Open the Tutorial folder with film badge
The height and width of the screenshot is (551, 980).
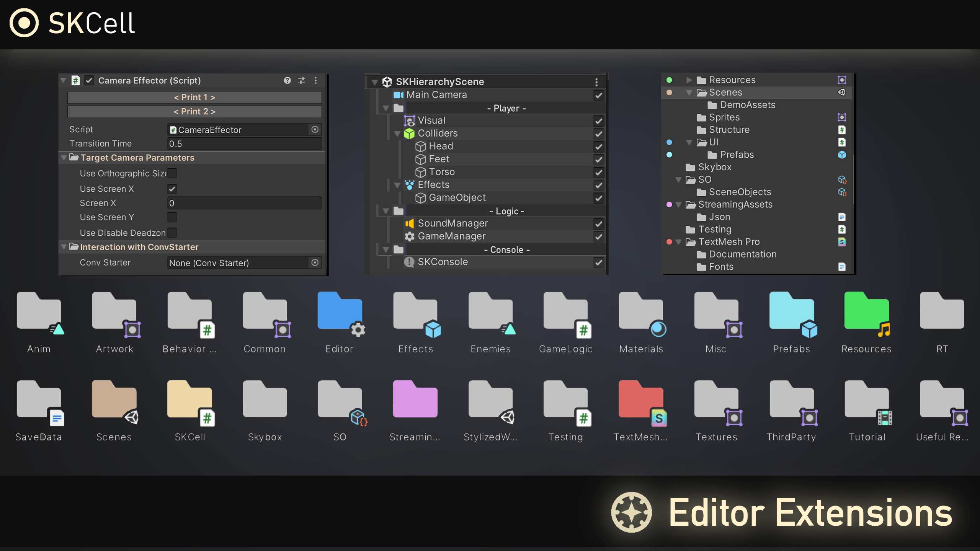pos(868,403)
